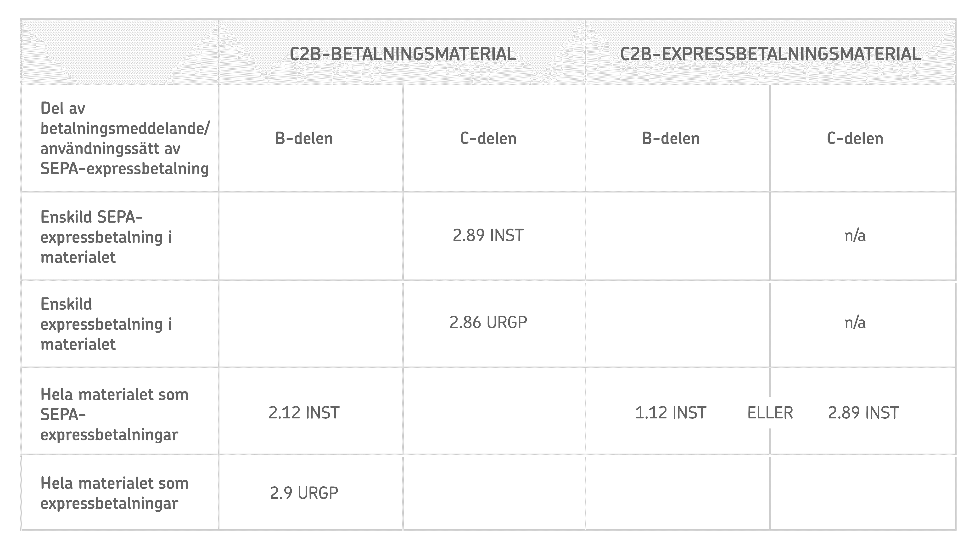Click the 2.86 URGP cell
The width and height of the screenshot is (980, 554).
click(x=488, y=323)
